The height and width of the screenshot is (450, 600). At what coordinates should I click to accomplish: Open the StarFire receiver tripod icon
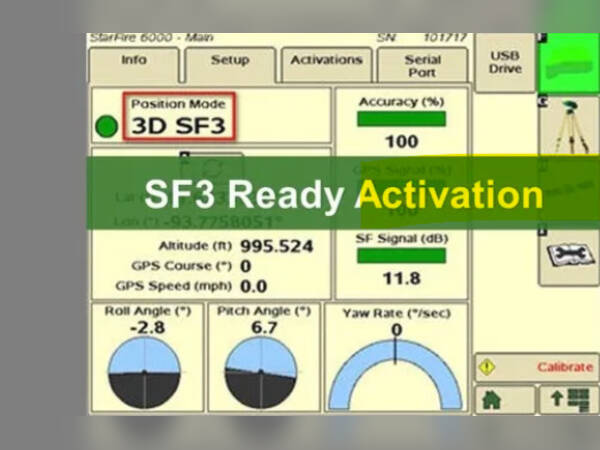click(x=568, y=124)
